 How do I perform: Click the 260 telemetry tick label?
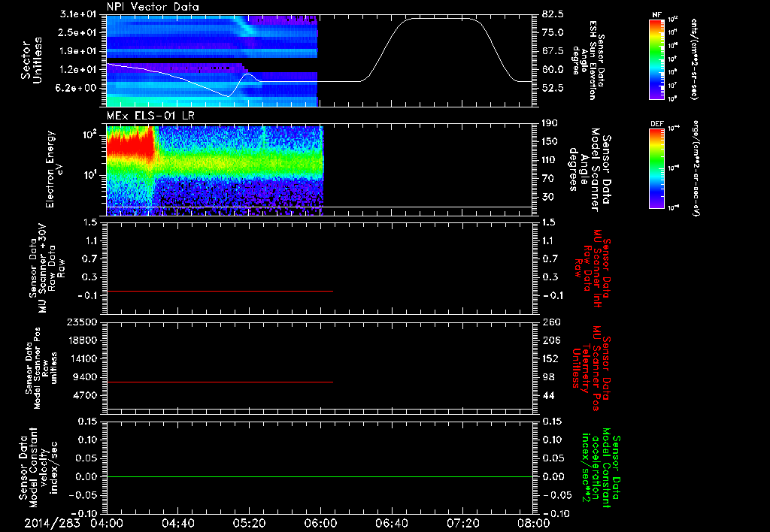coord(550,322)
